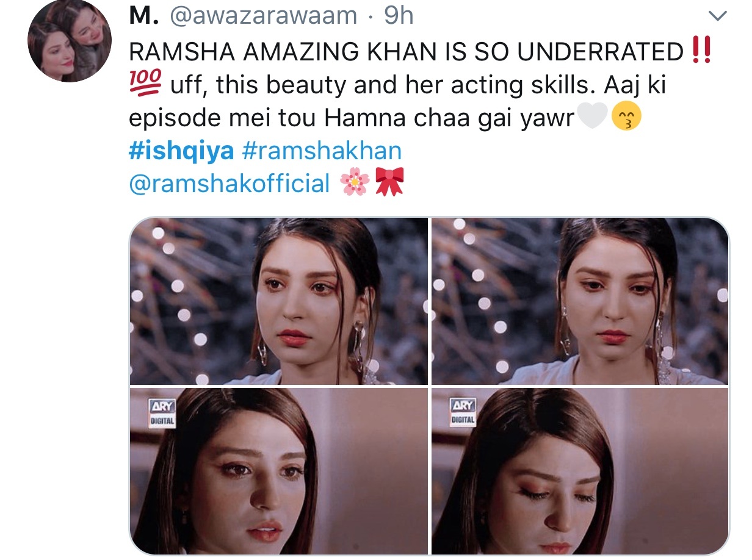Open the @ramshakofficial mention

tap(229, 183)
